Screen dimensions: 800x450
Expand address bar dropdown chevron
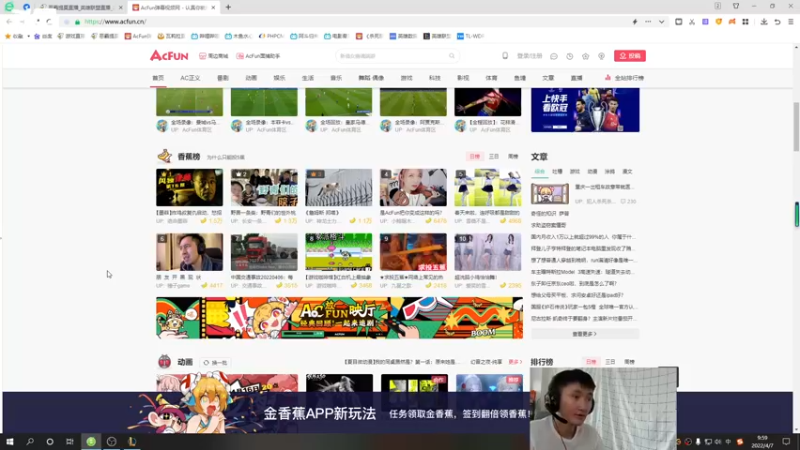tap(661, 22)
